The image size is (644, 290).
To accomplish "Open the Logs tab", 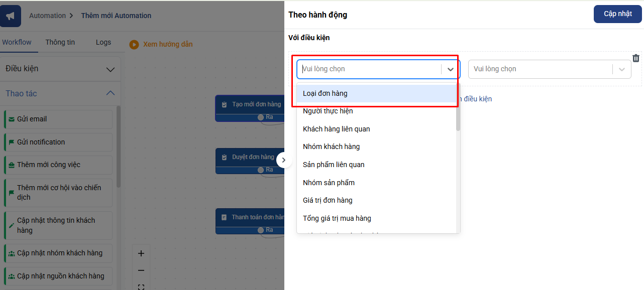I will pos(103,43).
